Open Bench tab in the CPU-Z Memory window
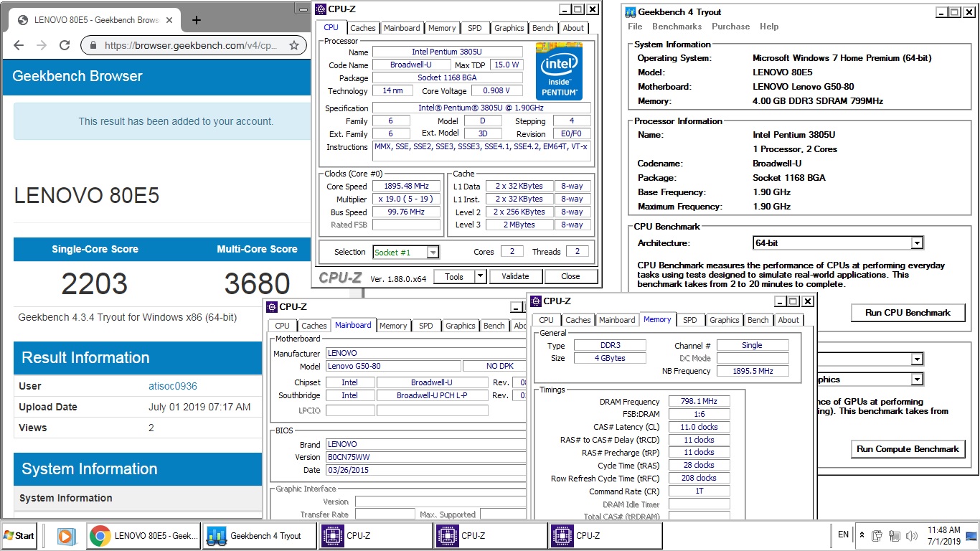Screen dimensions: 980x551 758,320
